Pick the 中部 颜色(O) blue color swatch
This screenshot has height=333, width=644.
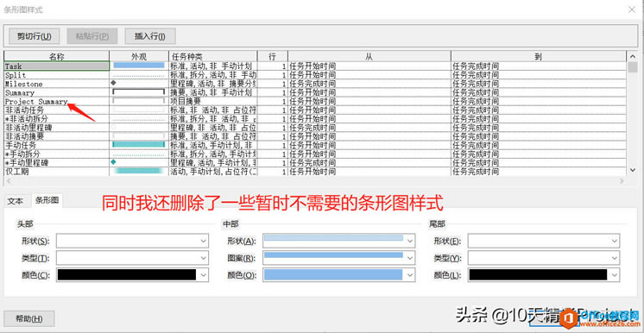point(333,275)
